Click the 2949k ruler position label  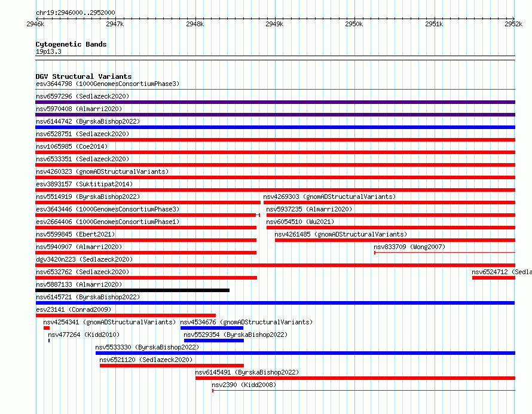[x=274, y=24]
